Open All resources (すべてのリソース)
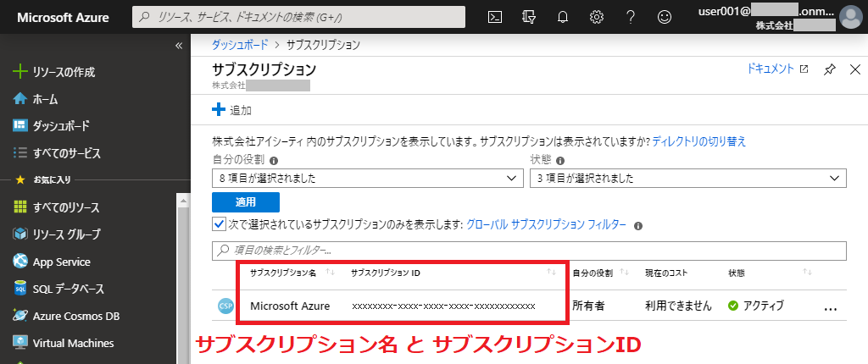 click(x=56, y=208)
